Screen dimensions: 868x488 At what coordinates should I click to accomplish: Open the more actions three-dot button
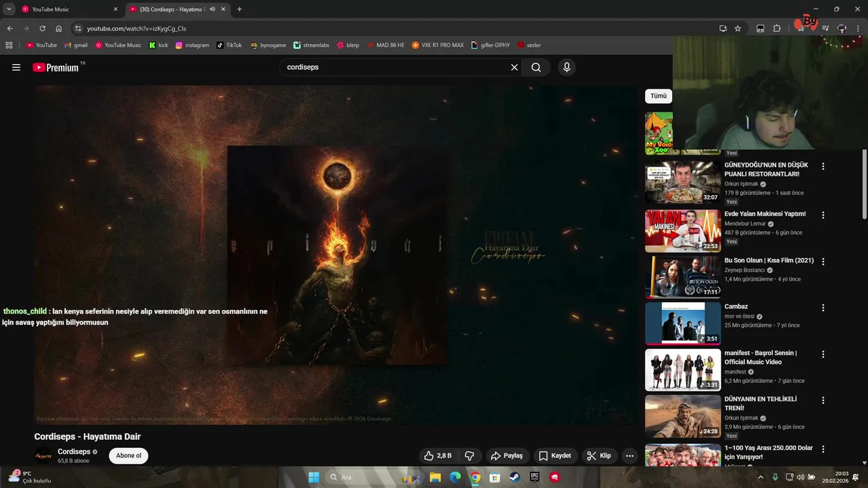[629, 455]
